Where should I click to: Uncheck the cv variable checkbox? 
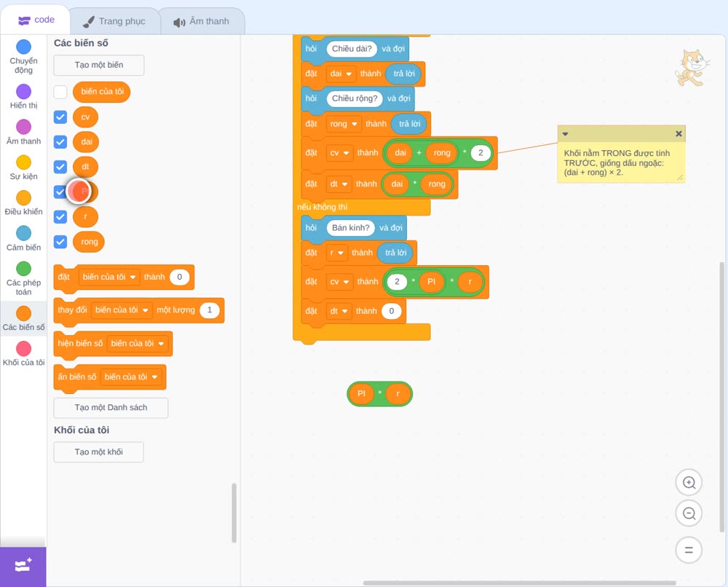coord(60,117)
